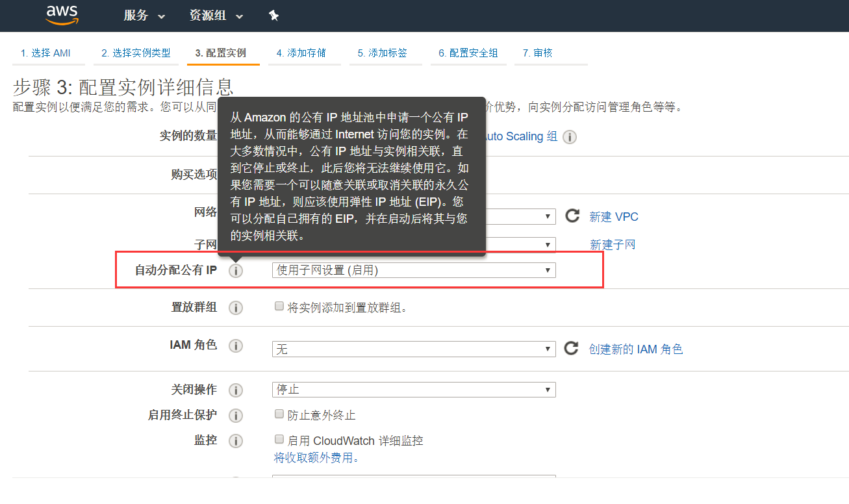
Task: Click 新建子网 link
Action: (613, 245)
